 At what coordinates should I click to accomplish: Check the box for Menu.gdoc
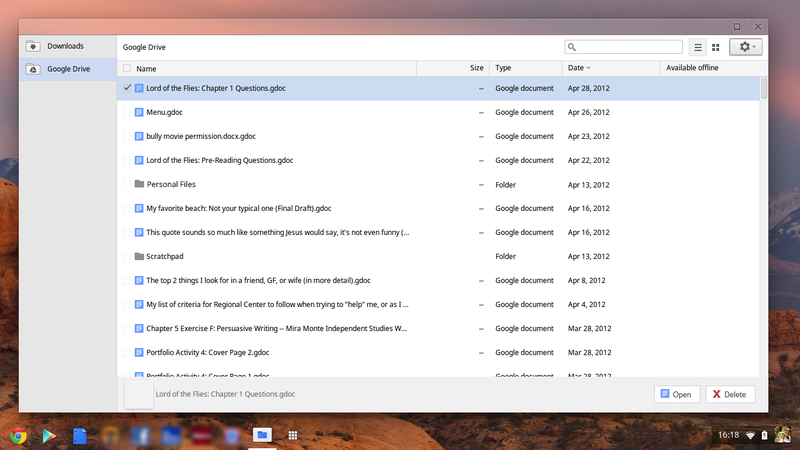pyautogui.click(x=127, y=112)
